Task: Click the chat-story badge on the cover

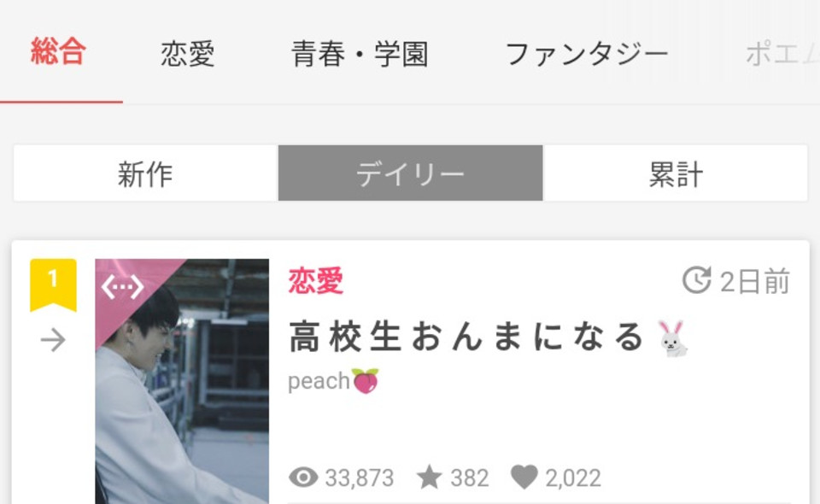Action: (x=122, y=286)
